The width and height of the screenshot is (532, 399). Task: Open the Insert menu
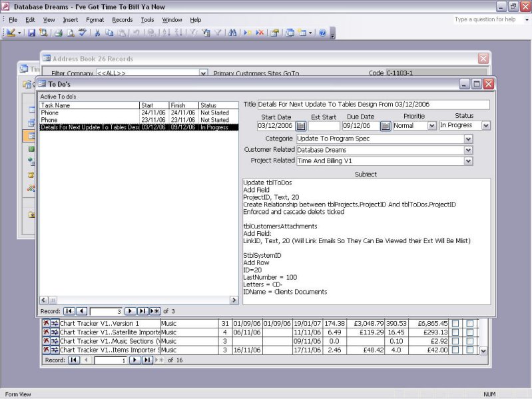click(x=70, y=20)
